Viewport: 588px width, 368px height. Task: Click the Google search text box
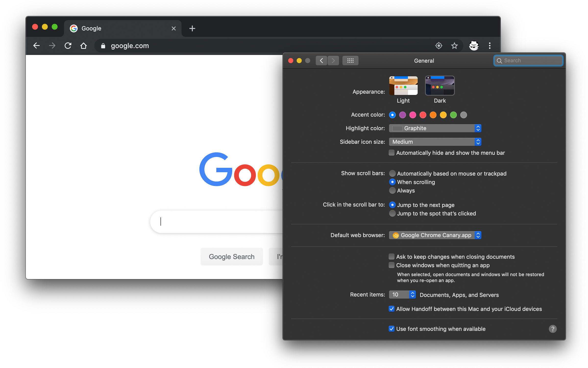[217, 222]
